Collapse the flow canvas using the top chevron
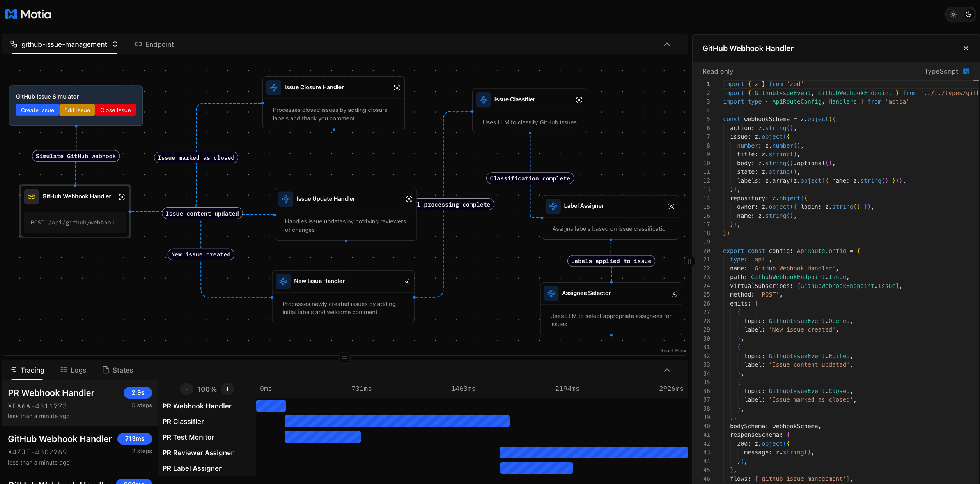The height and width of the screenshot is (484, 980). point(667,44)
